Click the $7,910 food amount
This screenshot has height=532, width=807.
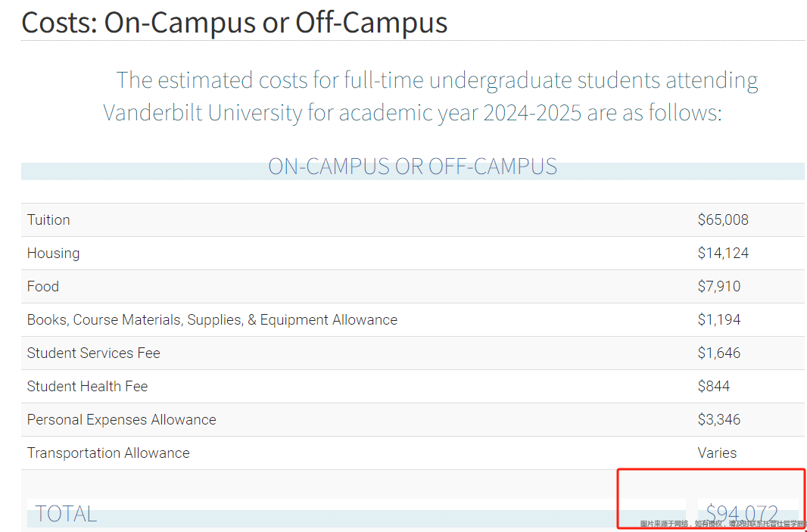pyautogui.click(x=718, y=287)
